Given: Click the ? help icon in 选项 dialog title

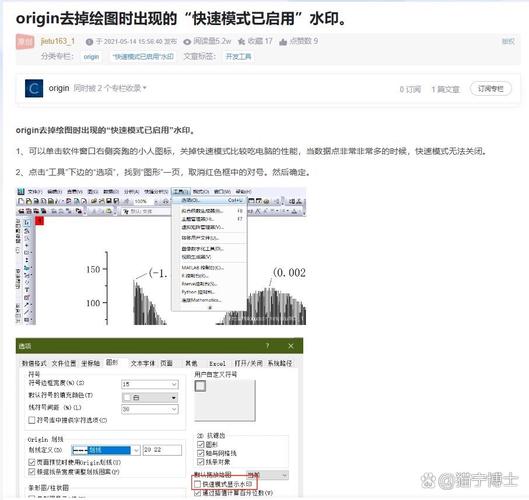Looking at the screenshot, I should coord(267,346).
